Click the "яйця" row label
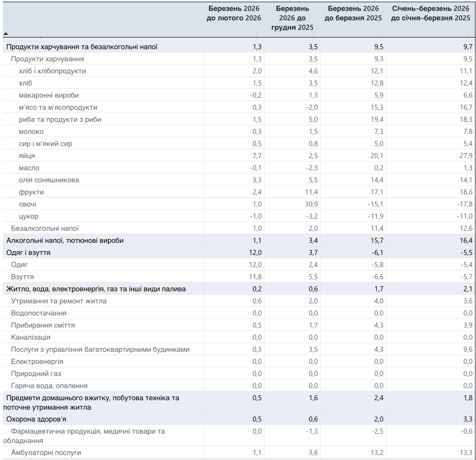The image size is (476, 460). 27,156
